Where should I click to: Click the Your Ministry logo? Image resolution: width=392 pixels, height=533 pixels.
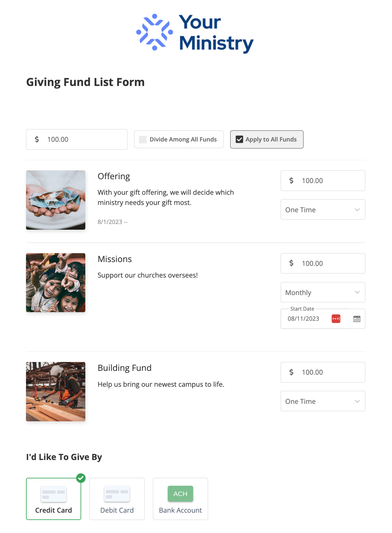tap(195, 33)
